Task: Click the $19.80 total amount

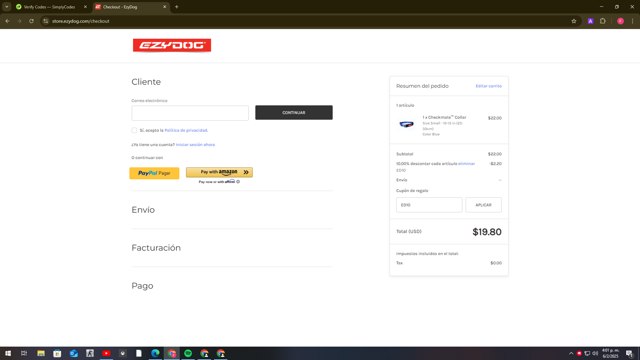Action: click(x=487, y=232)
